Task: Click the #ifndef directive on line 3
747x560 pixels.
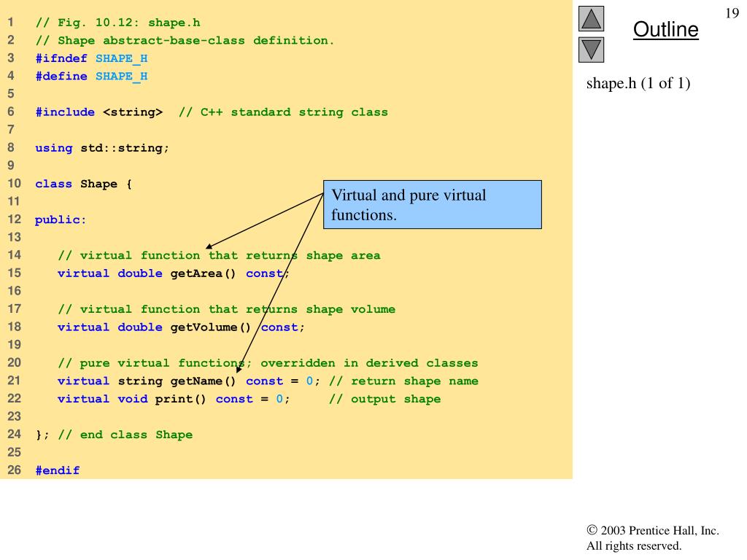Action: coord(61,58)
